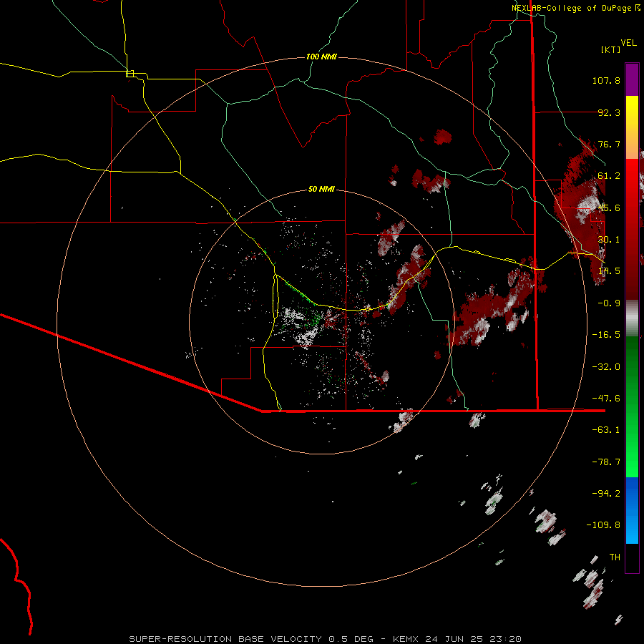Pick the red outbound color bar segment
This screenshot has height=644, width=644.
click(632, 229)
